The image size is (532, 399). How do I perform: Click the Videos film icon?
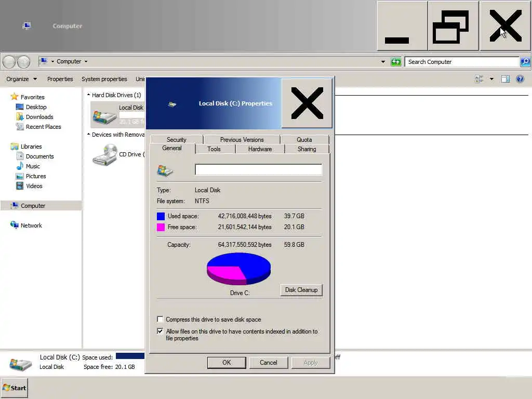pos(20,186)
